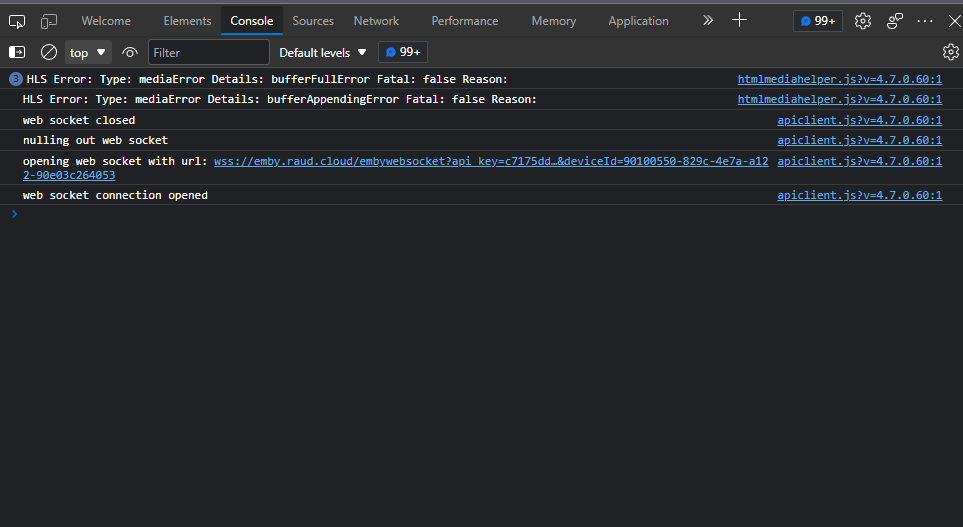Clear the console with the ban icon
This screenshot has width=963, height=527.
49,52
